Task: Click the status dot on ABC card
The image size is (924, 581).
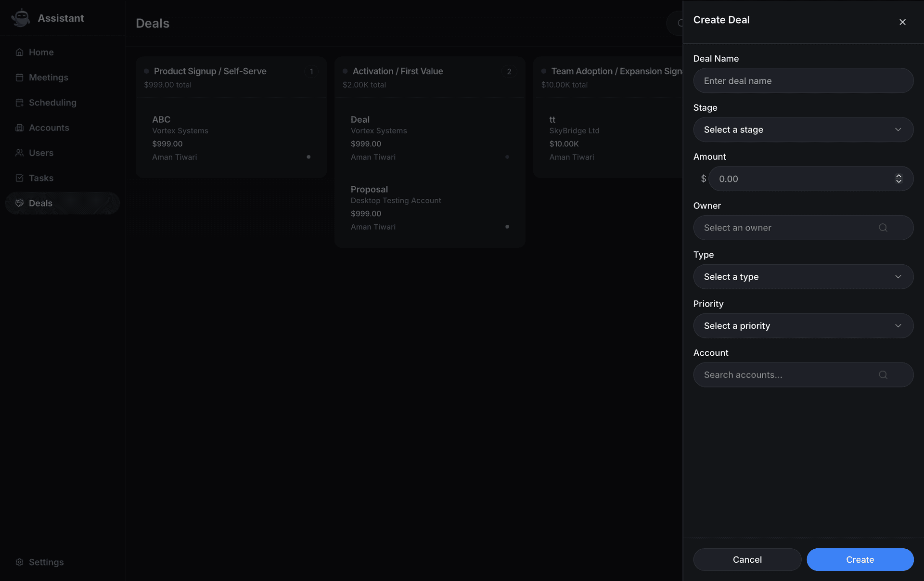Action: (x=308, y=157)
